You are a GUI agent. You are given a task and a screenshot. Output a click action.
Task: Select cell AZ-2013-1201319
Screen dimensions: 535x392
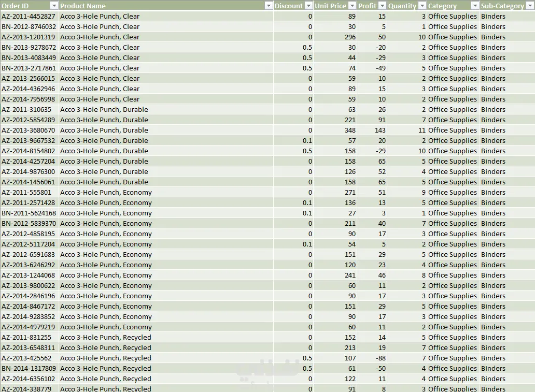tap(29, 37)
